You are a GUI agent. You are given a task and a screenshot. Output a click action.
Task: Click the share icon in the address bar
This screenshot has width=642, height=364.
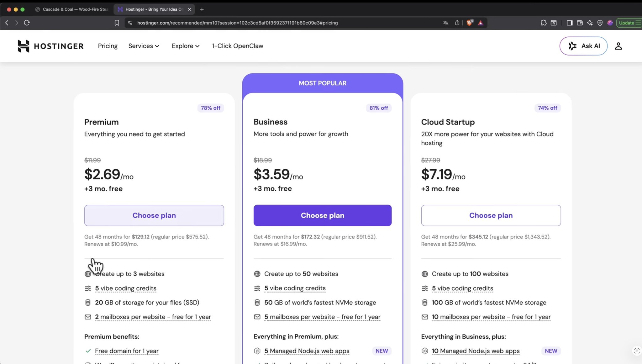[x=457, y=23]
